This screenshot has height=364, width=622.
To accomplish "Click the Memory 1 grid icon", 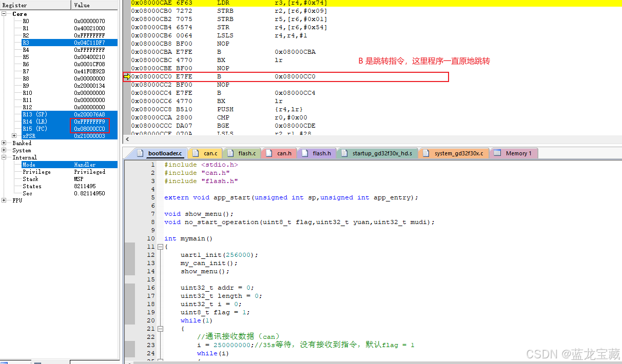I will point(496,153).
